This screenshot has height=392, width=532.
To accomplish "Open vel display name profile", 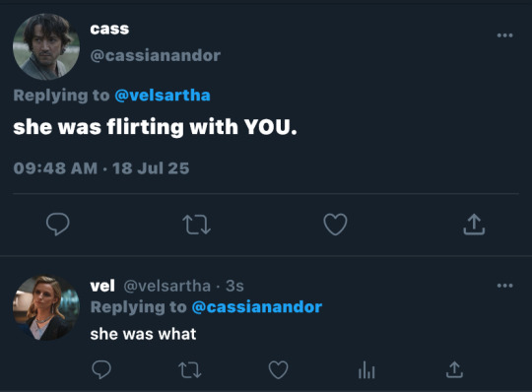I will 102,286.
